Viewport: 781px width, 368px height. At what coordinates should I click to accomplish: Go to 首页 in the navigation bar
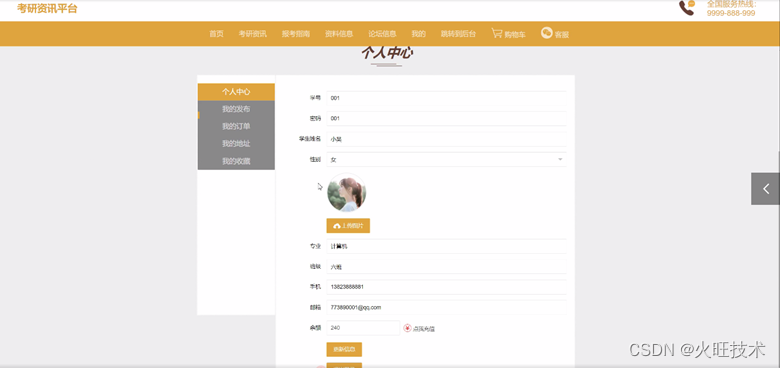[x=216, y=34]
